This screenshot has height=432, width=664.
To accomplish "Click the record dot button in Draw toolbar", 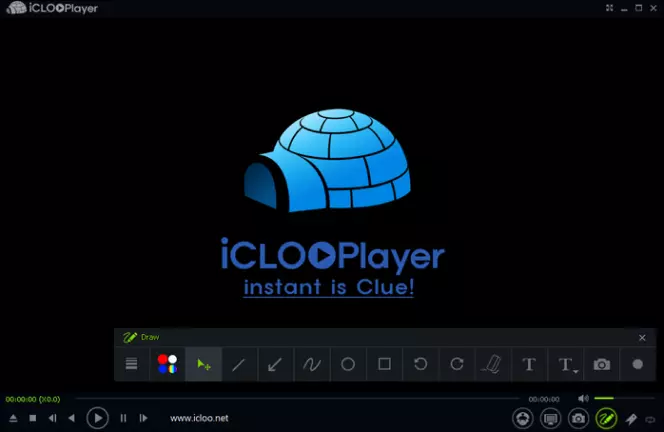I will coord(637,364).
